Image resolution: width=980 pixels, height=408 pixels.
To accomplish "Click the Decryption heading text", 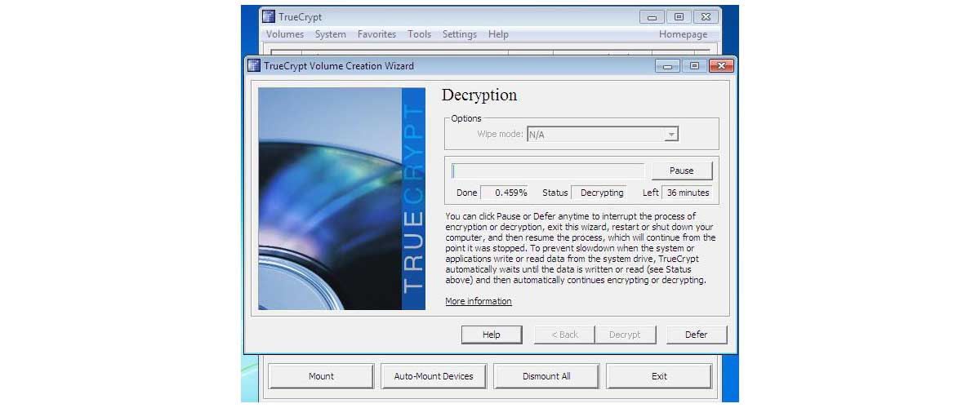I will pyautogui.click(x=479, y=95).
